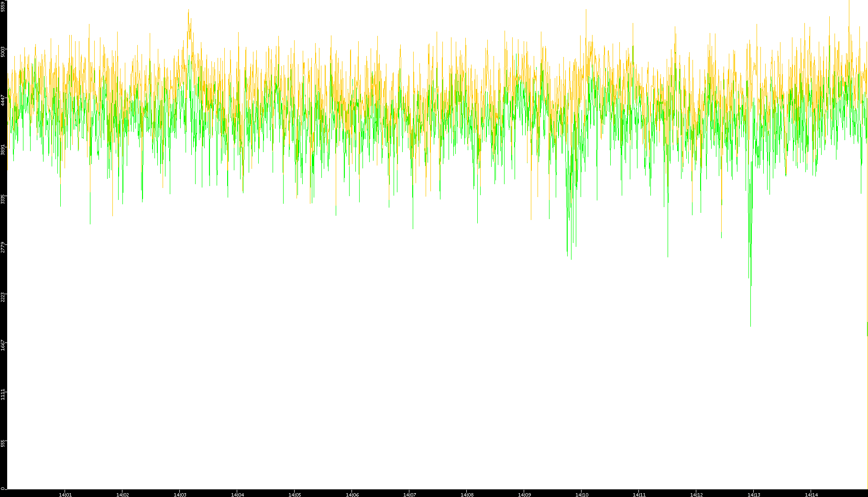Click the 2223 value axis label

point(3,297)
